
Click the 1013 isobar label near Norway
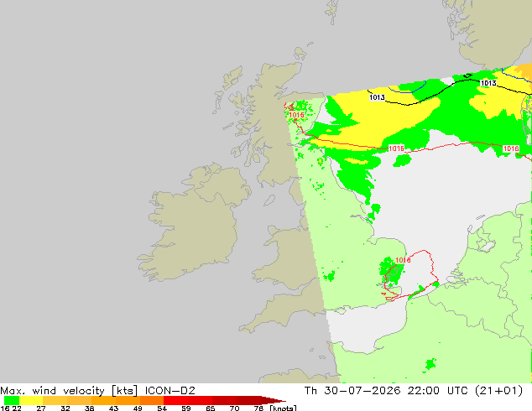tap(488, 83)
